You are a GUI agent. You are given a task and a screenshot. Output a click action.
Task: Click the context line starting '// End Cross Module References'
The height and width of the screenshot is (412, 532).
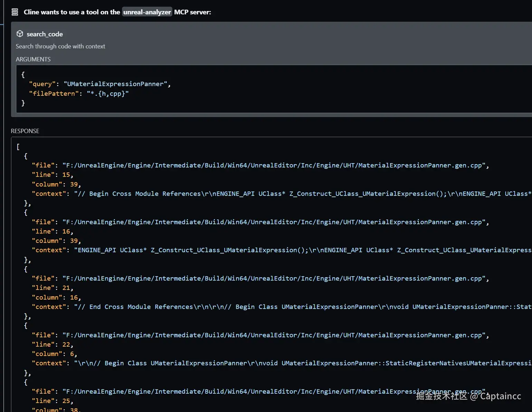282,307
